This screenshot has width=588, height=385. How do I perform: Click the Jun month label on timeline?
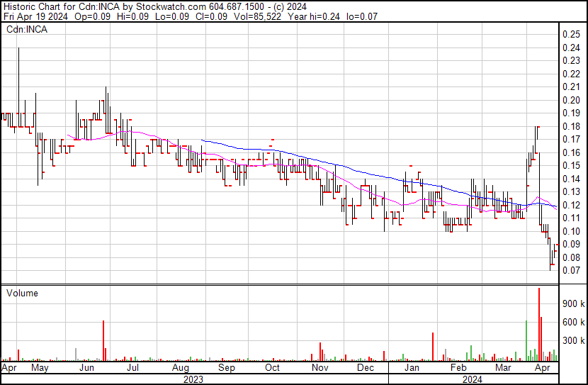tap(86, 369)
